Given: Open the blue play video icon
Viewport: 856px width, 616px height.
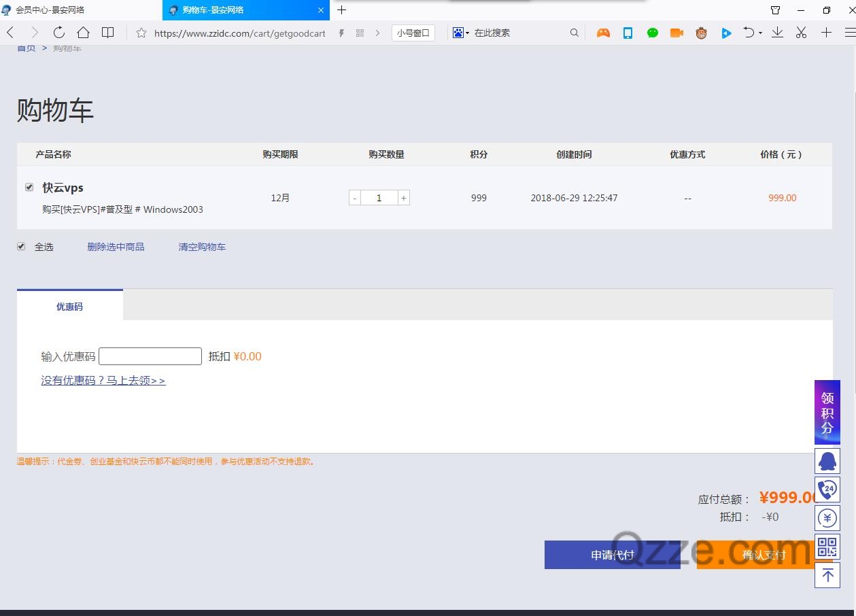Looking at the screenshot, I should click(726, 33).
